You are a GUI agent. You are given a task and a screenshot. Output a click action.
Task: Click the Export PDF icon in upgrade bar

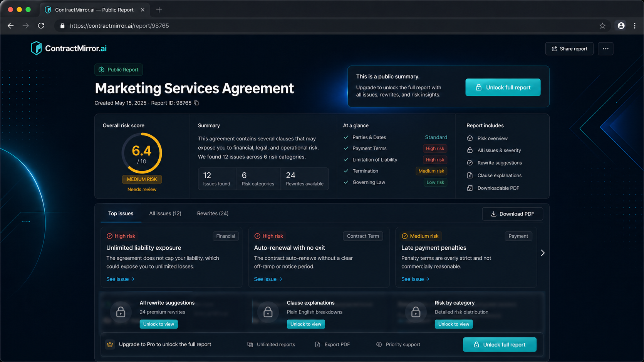click(318, 345)
